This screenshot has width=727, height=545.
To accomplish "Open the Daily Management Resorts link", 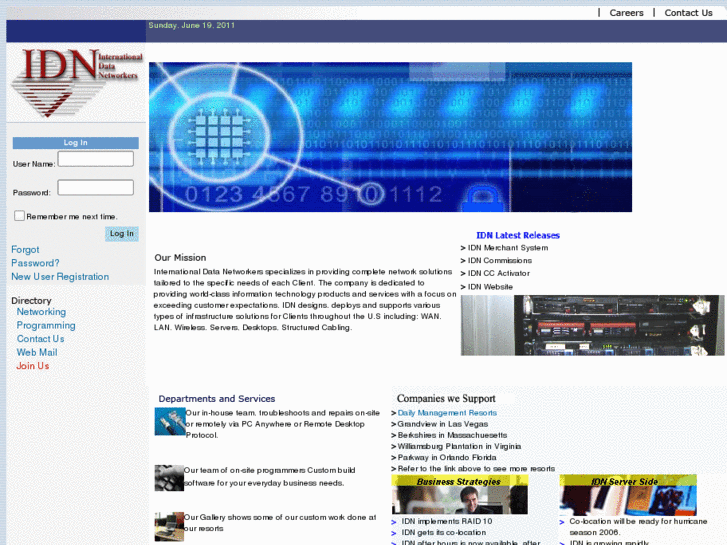I will tap(447, 413).
